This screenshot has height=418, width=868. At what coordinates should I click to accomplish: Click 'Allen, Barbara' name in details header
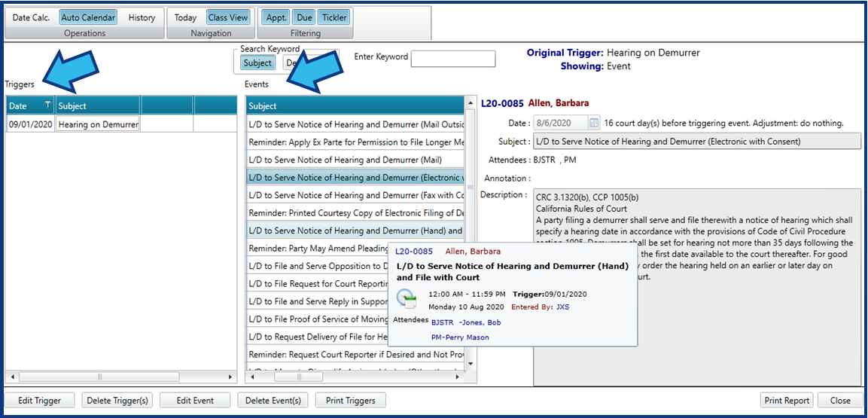559,103
